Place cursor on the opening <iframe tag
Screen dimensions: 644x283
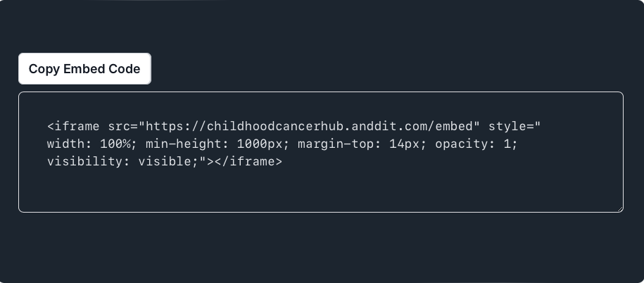coord(73,126)
